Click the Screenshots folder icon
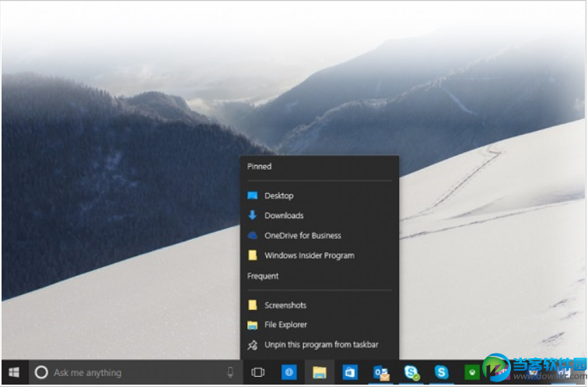The width and height of the screenshot is (588, 387). [x=253, y=304]
